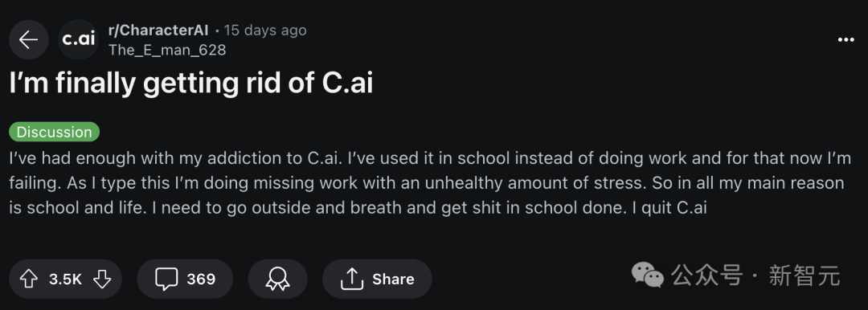
Task: Click the body text starting "I've had enough"
Action: 430,183
